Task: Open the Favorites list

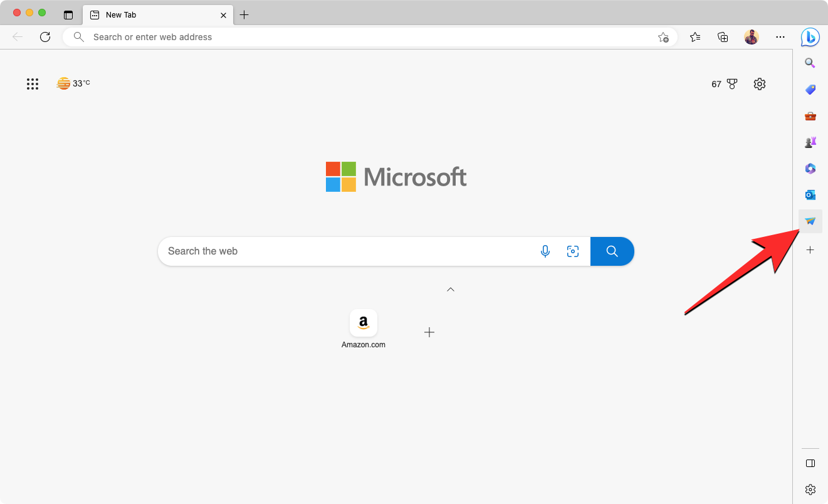Action: 694,37
